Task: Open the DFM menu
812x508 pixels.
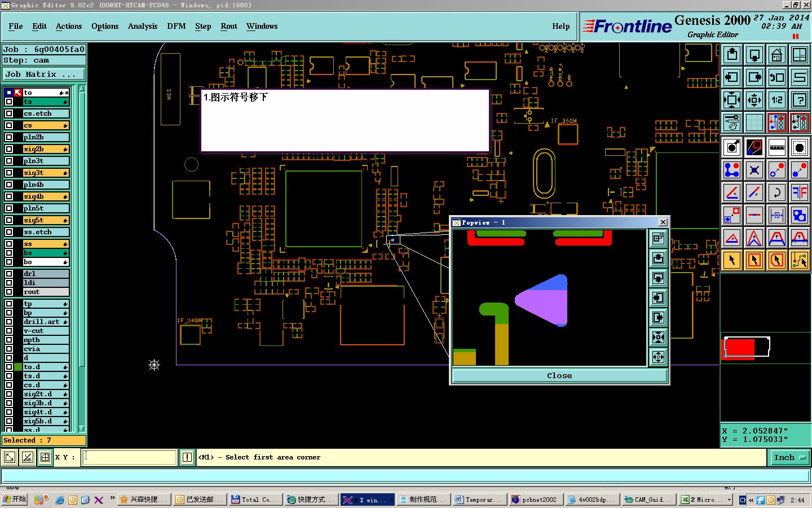Action: click(x=176, y=26)
